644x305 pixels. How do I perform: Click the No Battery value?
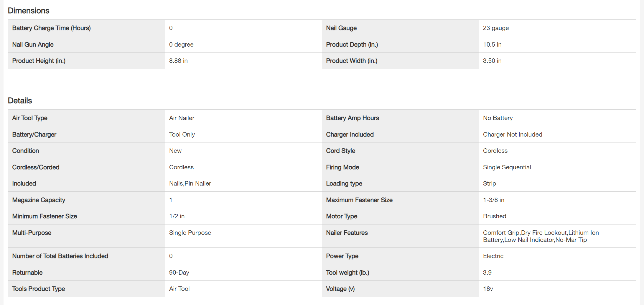[498, 118]
